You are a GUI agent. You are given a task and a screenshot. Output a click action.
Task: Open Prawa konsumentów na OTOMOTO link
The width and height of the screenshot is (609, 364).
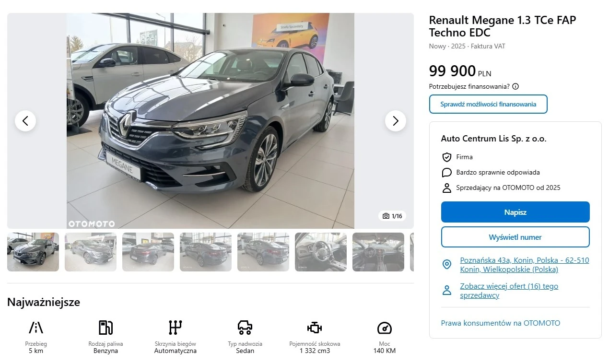pos(501,323)
